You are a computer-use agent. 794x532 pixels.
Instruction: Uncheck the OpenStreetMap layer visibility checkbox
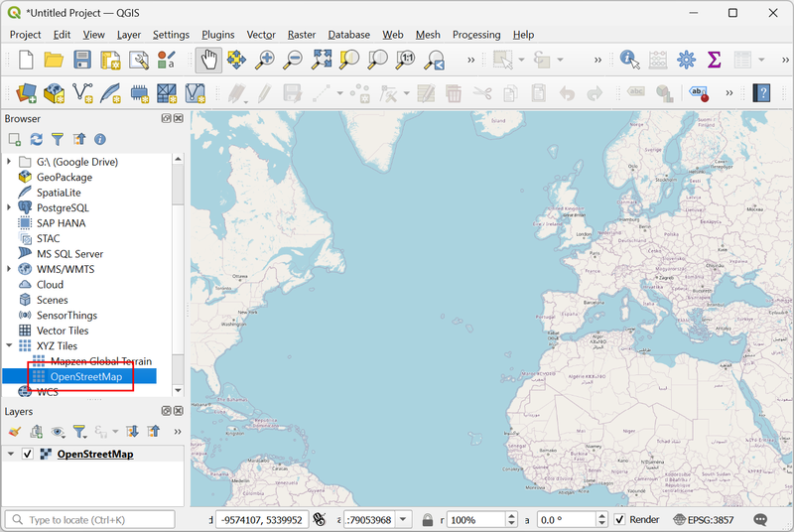(x=28, y=455)
